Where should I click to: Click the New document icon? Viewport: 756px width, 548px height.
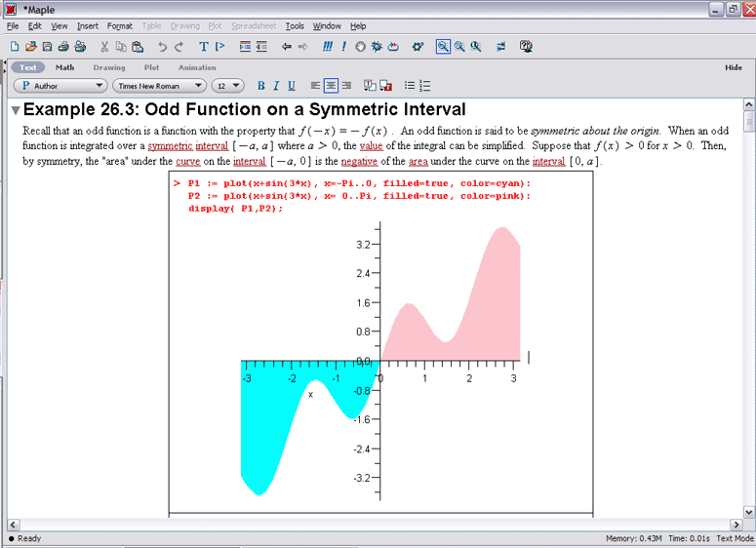pos(15,46)
